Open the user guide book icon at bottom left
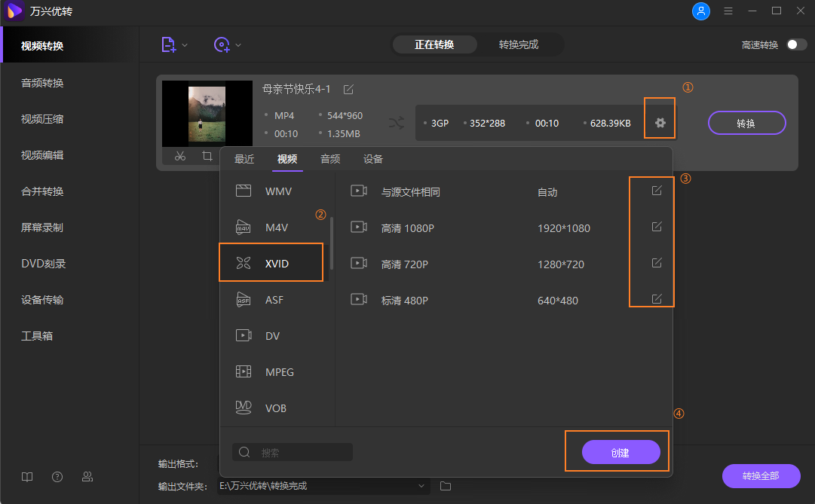The width and height of the screenshot is (815, 504). pyautogui.click(x=27, y=477)
